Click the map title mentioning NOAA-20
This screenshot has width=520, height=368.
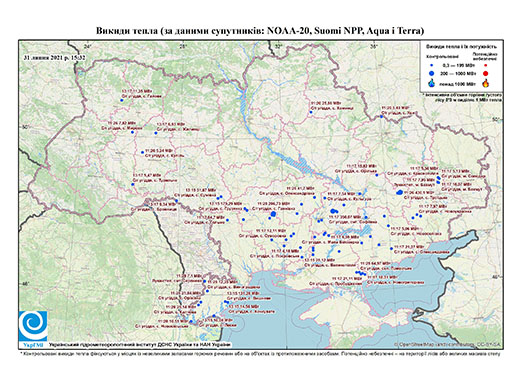260,31
